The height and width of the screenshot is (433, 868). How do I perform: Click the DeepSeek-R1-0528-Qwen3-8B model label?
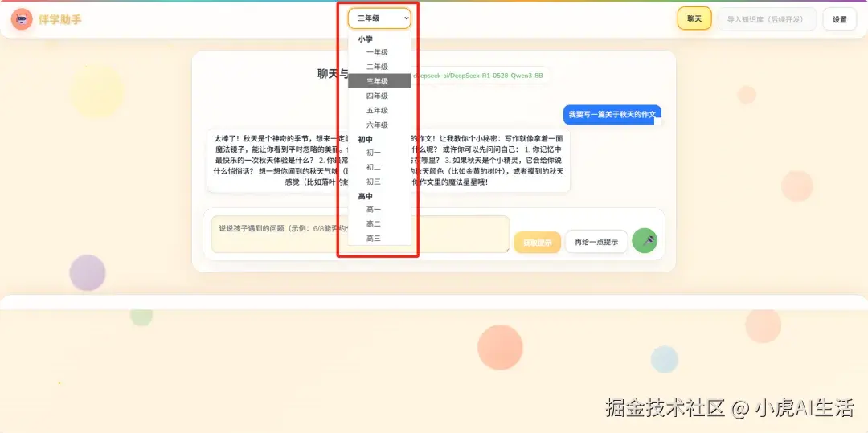479,76
